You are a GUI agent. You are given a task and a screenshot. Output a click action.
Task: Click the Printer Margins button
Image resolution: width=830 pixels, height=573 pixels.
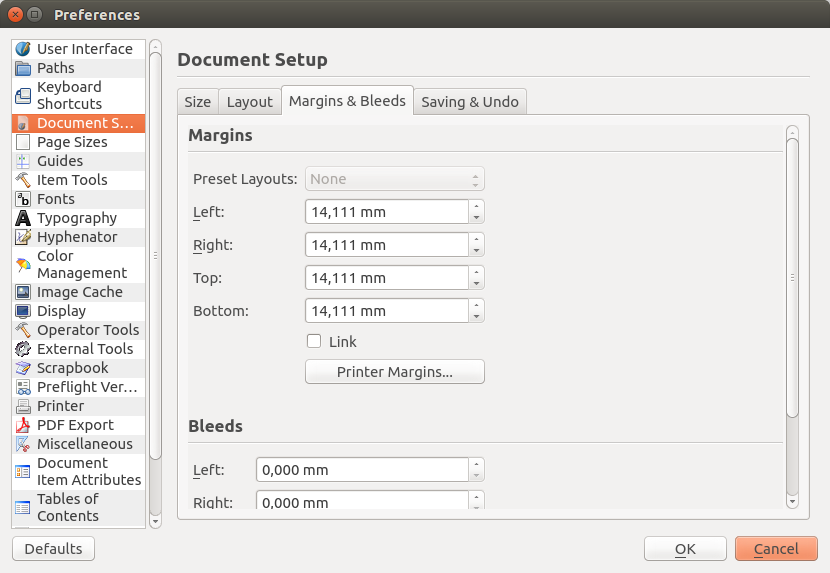(394, 372)
